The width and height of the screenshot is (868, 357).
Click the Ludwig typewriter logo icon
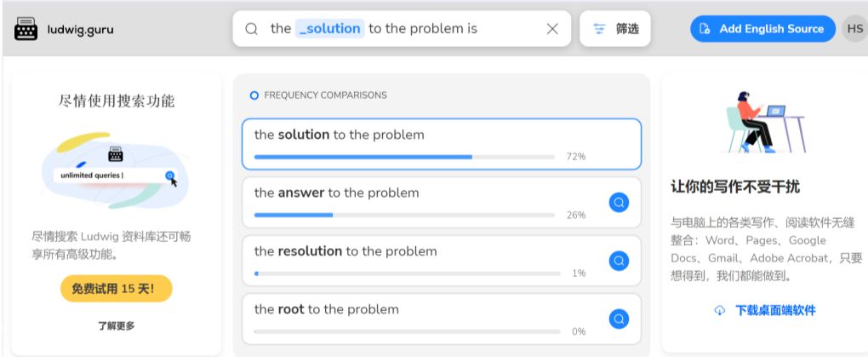(26, 29)
